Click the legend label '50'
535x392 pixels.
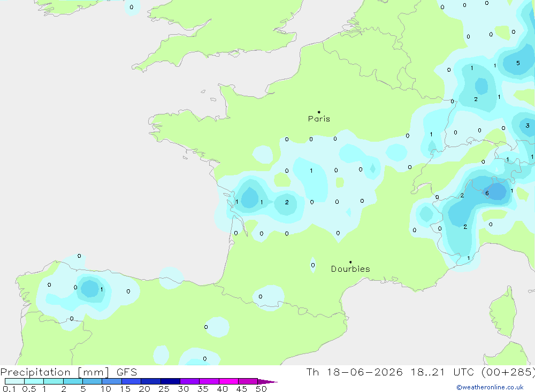261,389
